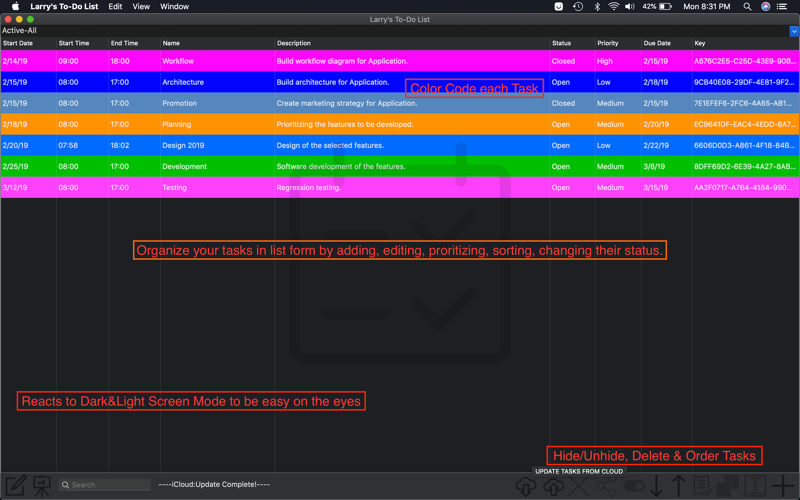The height and width of the screenshot is (500, 800).
Task: Click description 'Create marketing strategy for Application.'
Action: (347, 103)
